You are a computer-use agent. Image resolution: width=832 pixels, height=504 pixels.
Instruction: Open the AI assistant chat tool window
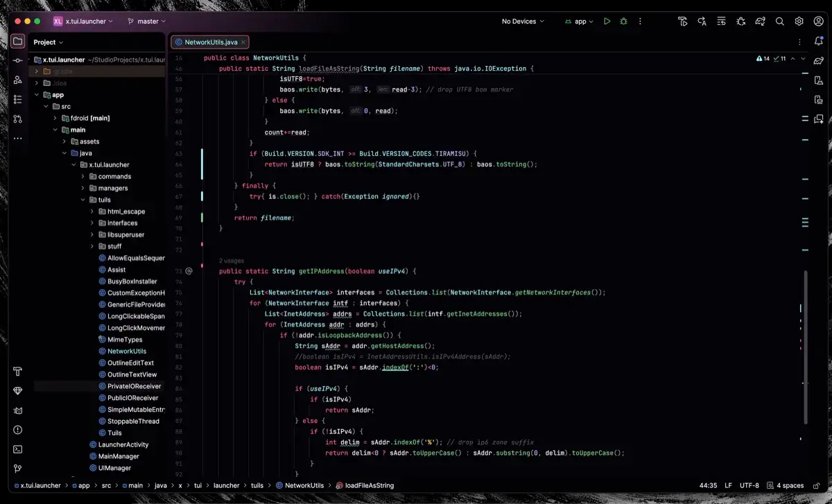coord(818,119)
